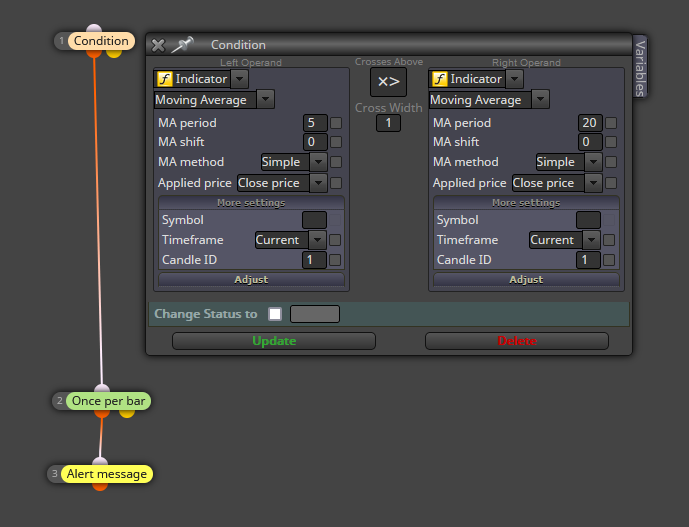Toggle right operand Timeframe checkbox
This screenshot has height=527, width=689.
609,240
